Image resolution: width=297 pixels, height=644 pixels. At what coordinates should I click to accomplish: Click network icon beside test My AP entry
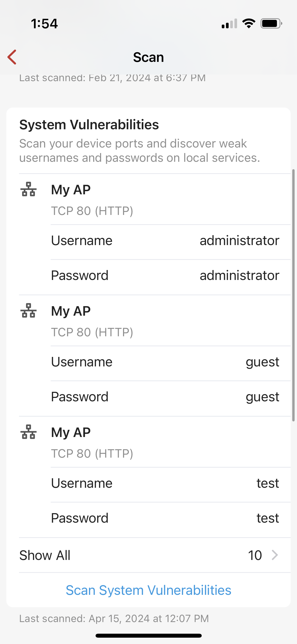[x=29, y=432]
